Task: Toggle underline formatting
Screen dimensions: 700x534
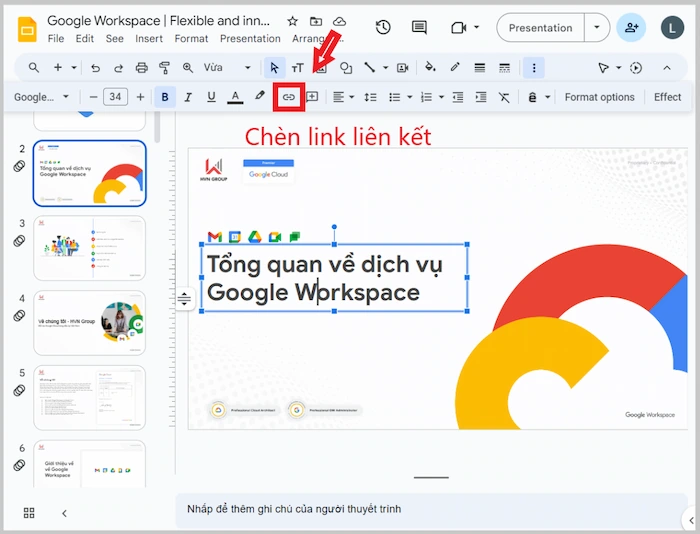Action: [211, 97]
